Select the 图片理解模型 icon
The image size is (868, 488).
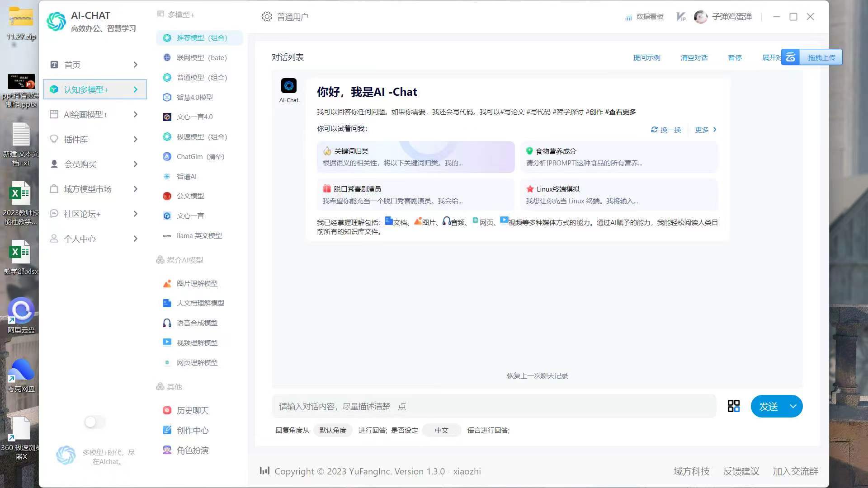167,283
